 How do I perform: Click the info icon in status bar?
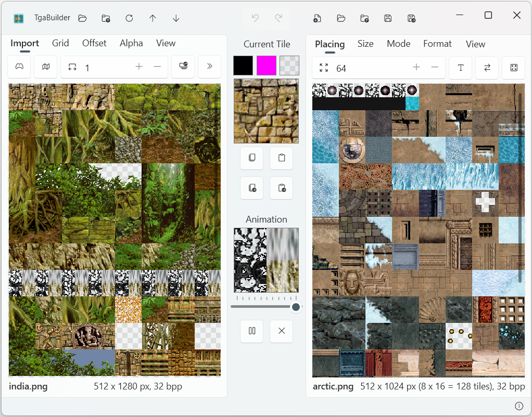click(519, 406)
